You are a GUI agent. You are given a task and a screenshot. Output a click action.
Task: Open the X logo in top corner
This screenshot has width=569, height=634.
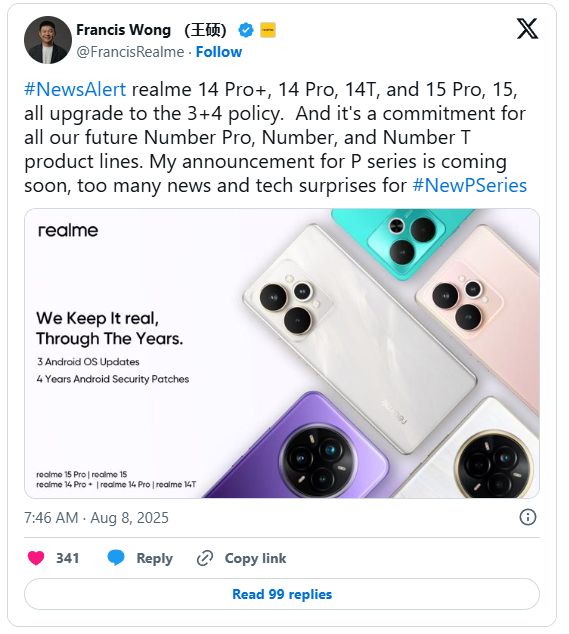click(x=527, y=29)
